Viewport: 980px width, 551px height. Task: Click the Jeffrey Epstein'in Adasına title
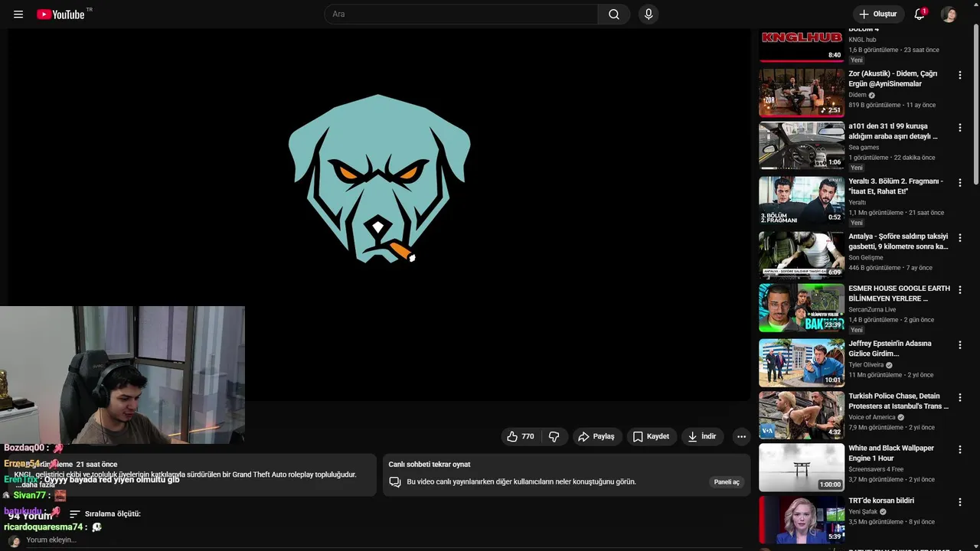pyautogui.click(x=890, y=348)
